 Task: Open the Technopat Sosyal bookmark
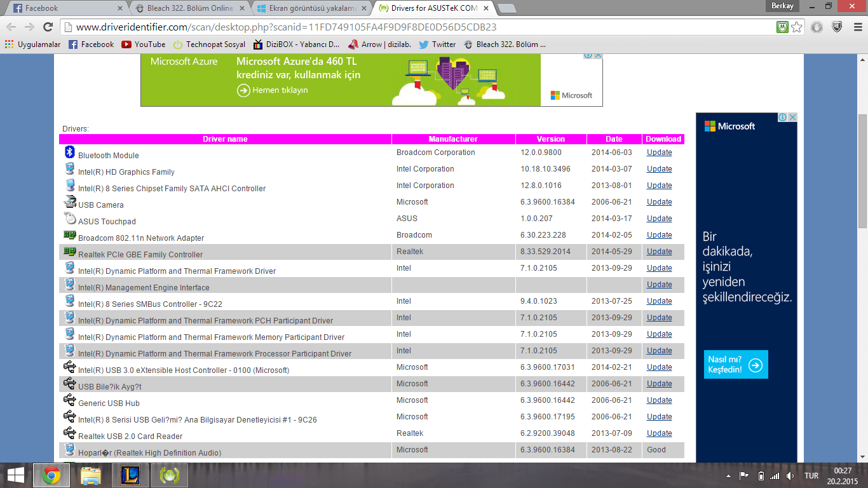point(209,44)
